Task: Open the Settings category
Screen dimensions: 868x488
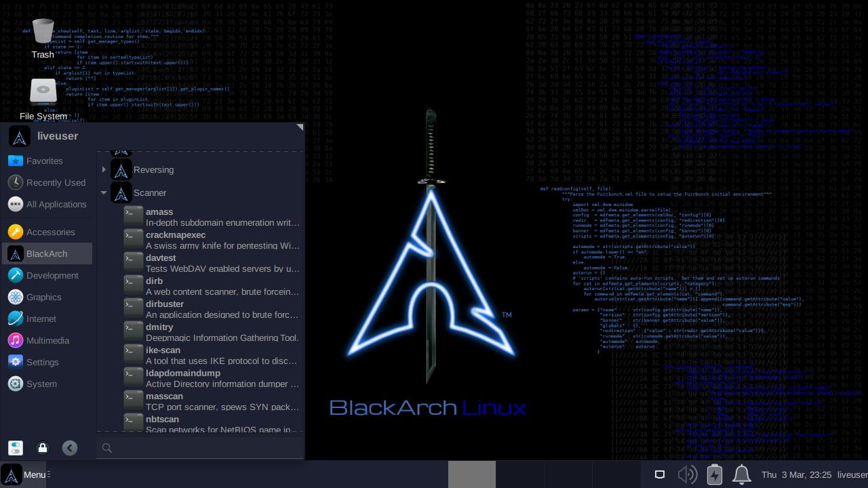Action: (47, 362)
